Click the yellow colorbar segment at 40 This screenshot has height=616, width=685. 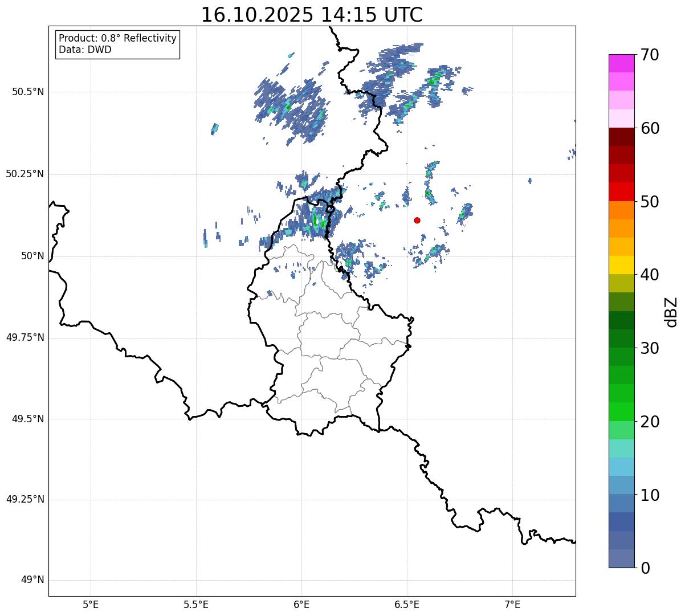622,265
